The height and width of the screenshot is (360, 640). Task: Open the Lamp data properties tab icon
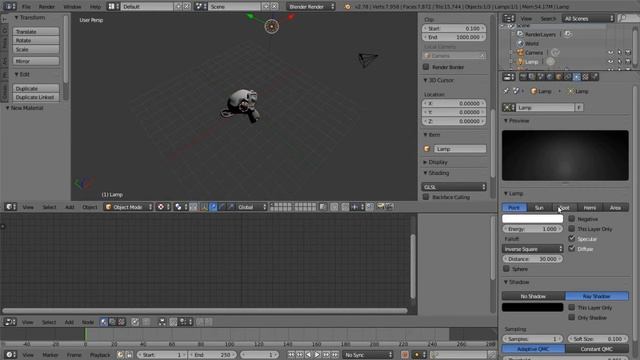[x=577, y=77]
